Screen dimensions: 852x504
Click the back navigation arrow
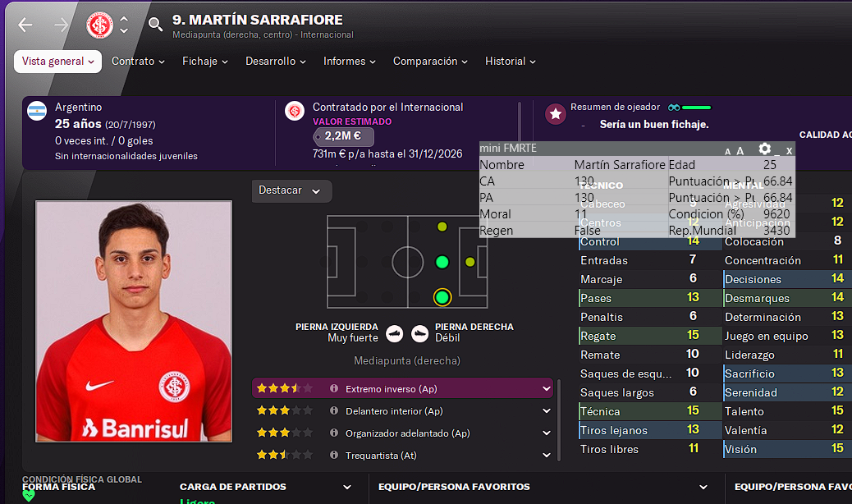coord(25,25)
